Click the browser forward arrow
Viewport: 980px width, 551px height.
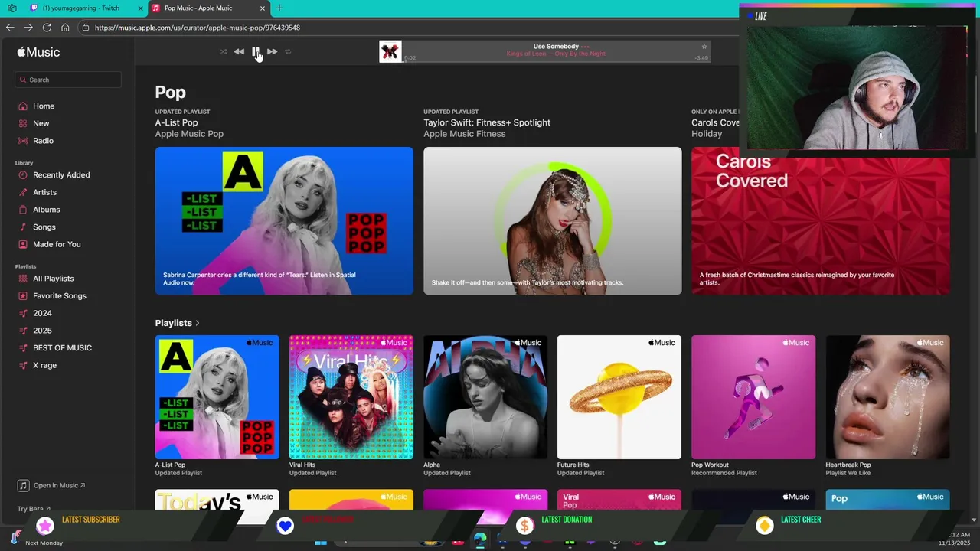28,28
